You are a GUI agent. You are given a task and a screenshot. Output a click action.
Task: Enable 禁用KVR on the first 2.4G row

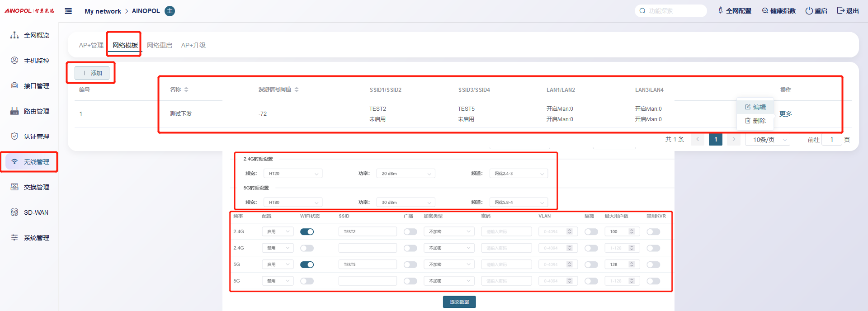coord(653,232)
